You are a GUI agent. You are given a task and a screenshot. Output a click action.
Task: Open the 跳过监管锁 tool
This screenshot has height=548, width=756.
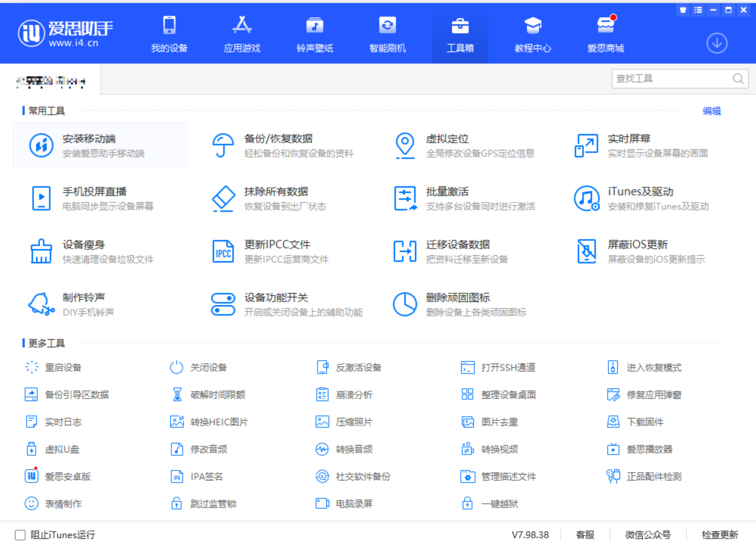click(204, 503)
